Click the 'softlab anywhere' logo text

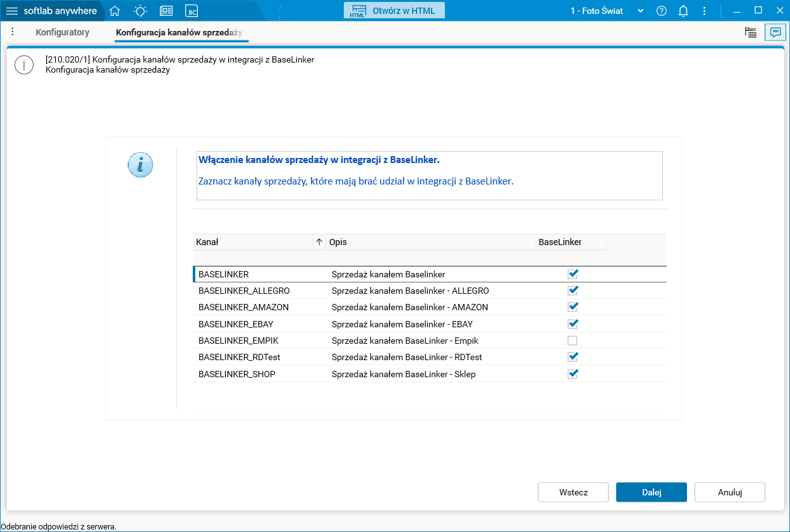pyautogui.click(x=60, y=11)
